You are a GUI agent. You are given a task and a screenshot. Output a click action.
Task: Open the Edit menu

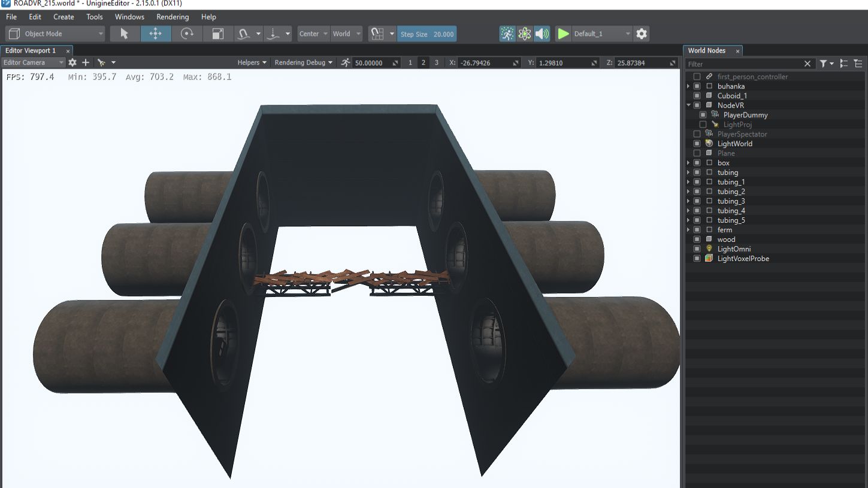click(x=35, y=17)
